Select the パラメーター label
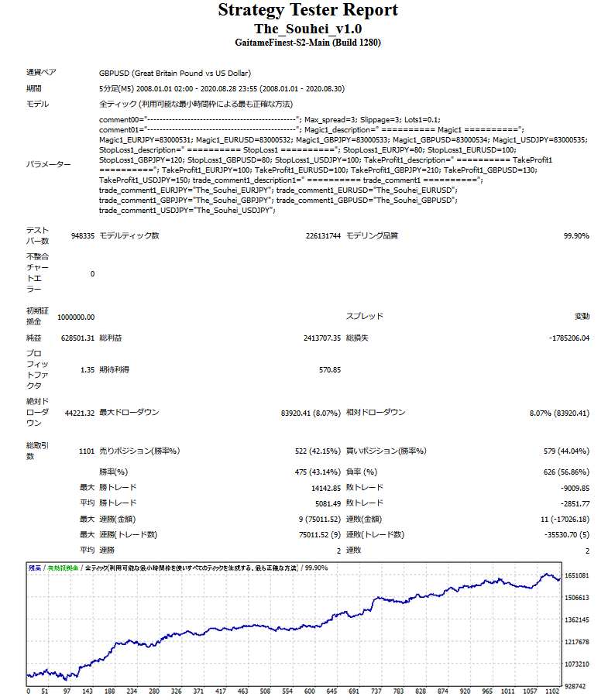Viewport: 615px width, 700px height. point(48,164)
